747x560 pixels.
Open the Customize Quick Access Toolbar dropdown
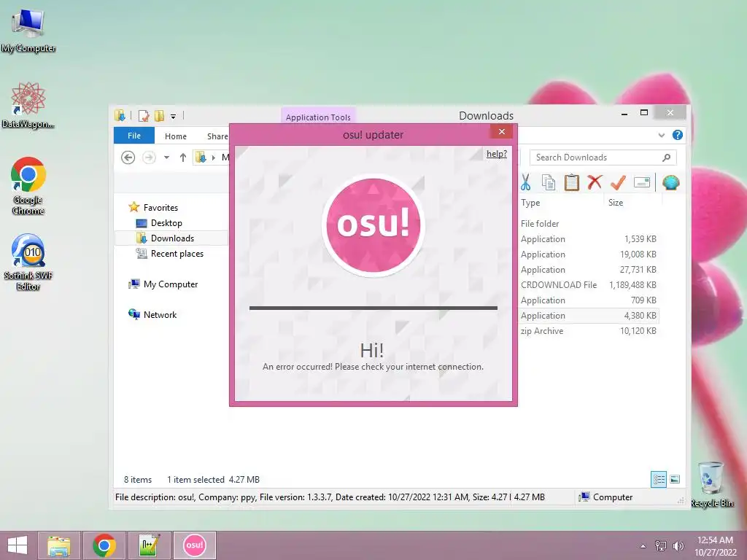[x=174, y=116]
